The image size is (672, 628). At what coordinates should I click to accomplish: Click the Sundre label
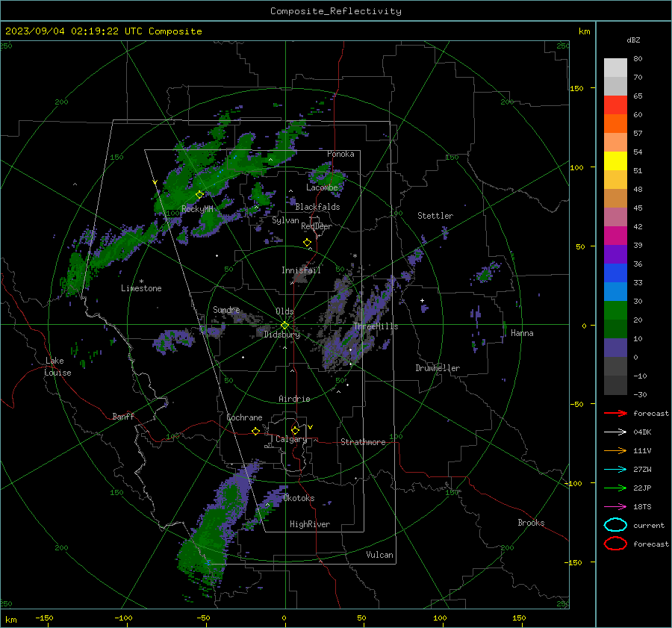pyautogui.click(x=226, y=309)
